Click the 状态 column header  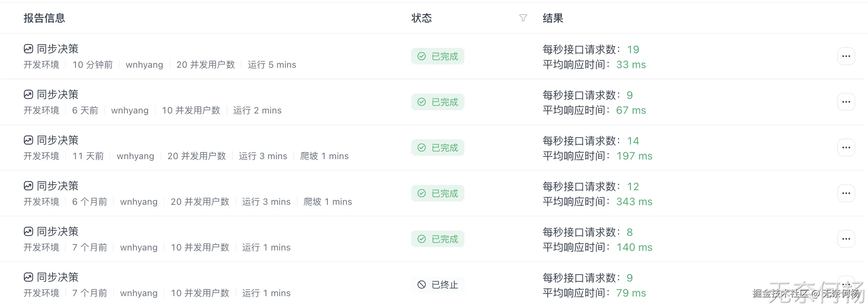pyautogui.click(x=421, y=18)
